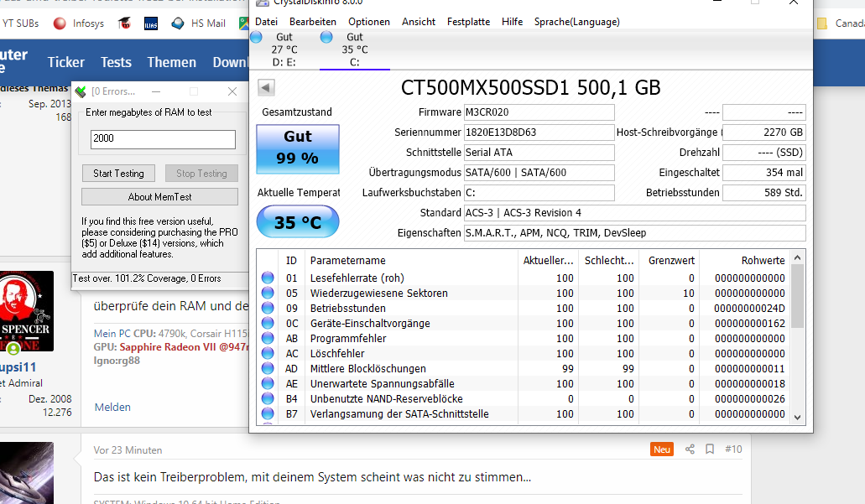This screenshot has height=504, width=865.
Task: Click the Host-Schreibvorgänge 2270 GB value
Action: click(764, 132)
